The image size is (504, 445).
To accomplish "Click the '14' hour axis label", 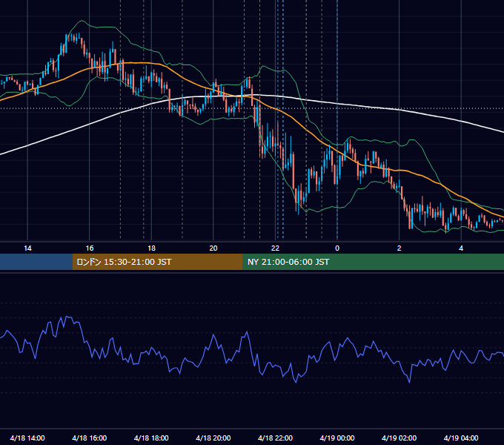I will tap(27, 248).
